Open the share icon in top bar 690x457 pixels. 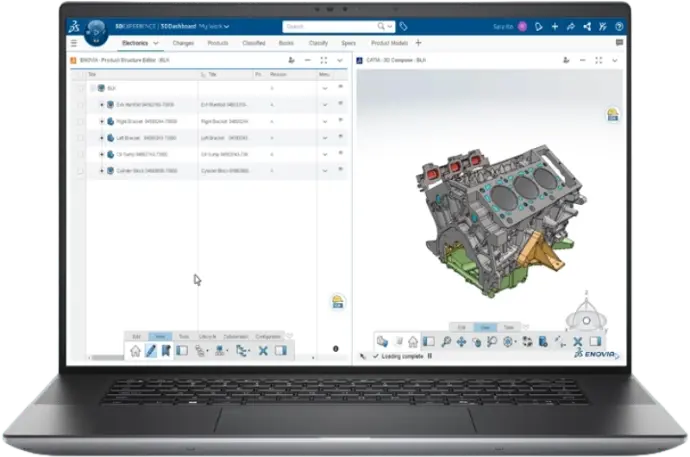point(575,26)
